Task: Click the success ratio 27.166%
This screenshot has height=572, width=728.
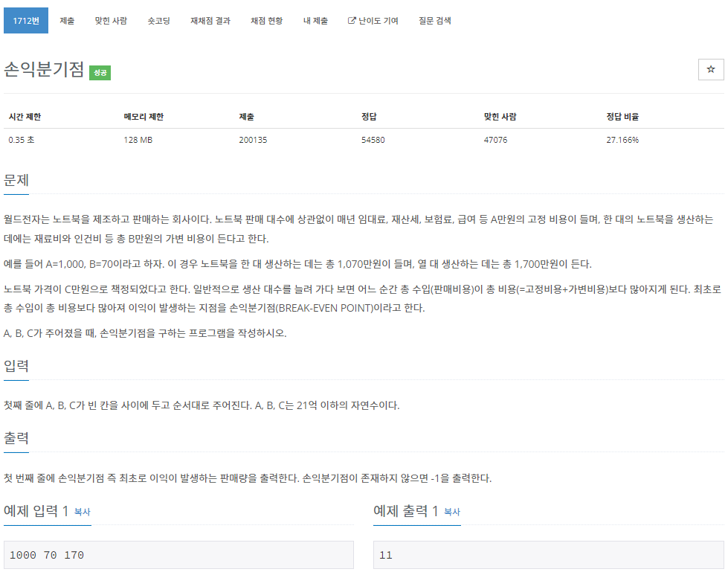Action: click(x=622, y=140)
